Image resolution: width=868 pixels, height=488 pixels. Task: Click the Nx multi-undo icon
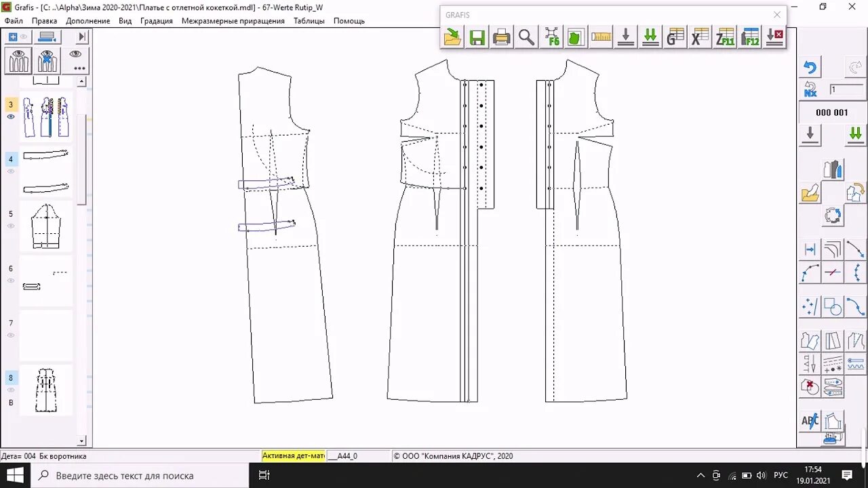point(810,89)
